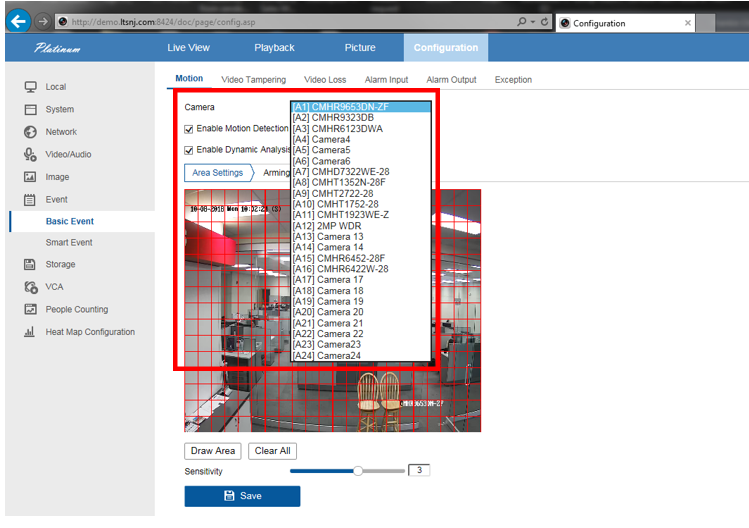This screenshot has height=528, width=749.
Task: Click the System icon in sidebar
Action: tap(30, 110)
